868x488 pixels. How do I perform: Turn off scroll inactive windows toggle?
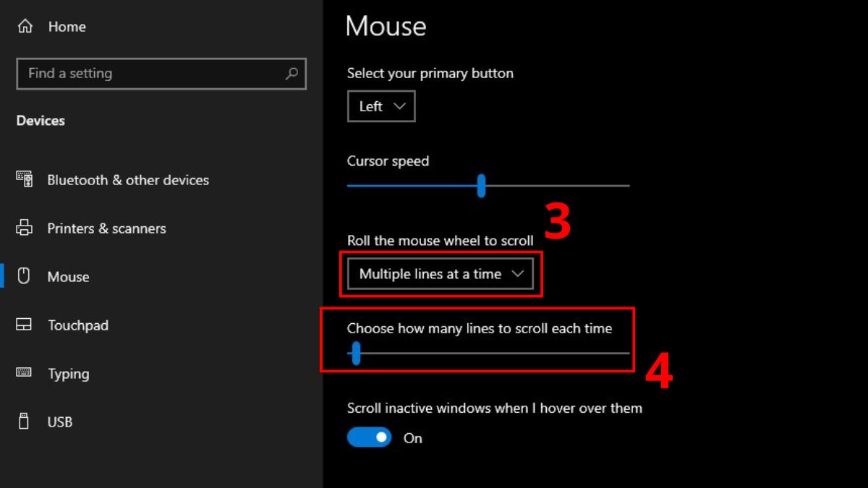(x=370, y=437)
